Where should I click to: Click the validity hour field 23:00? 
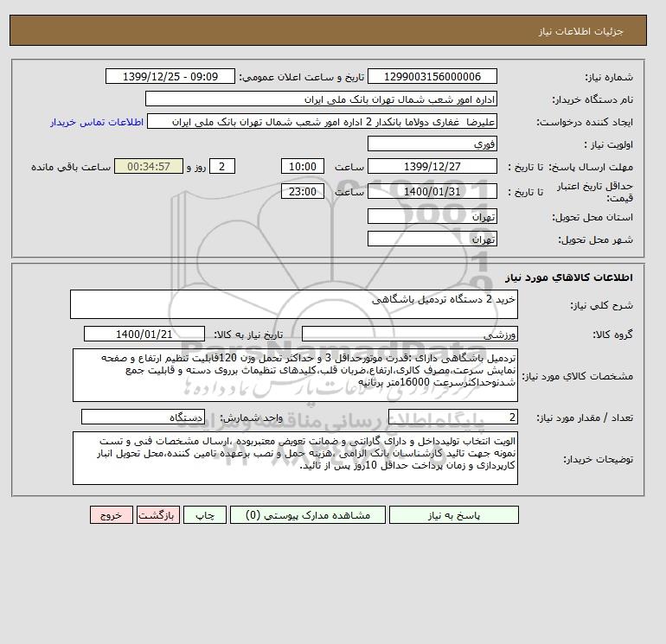(303, 191)
